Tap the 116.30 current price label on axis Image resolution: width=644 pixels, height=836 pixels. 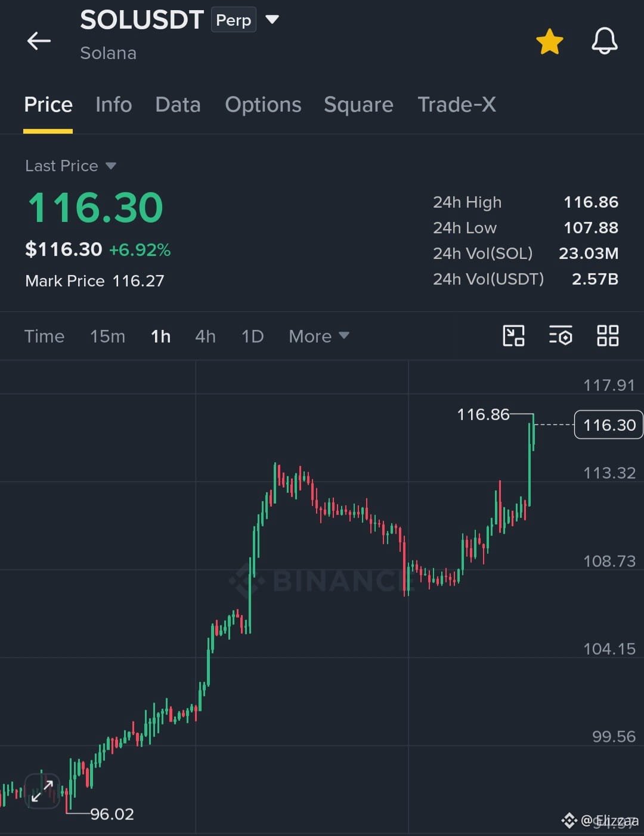[x=609, y=425]
